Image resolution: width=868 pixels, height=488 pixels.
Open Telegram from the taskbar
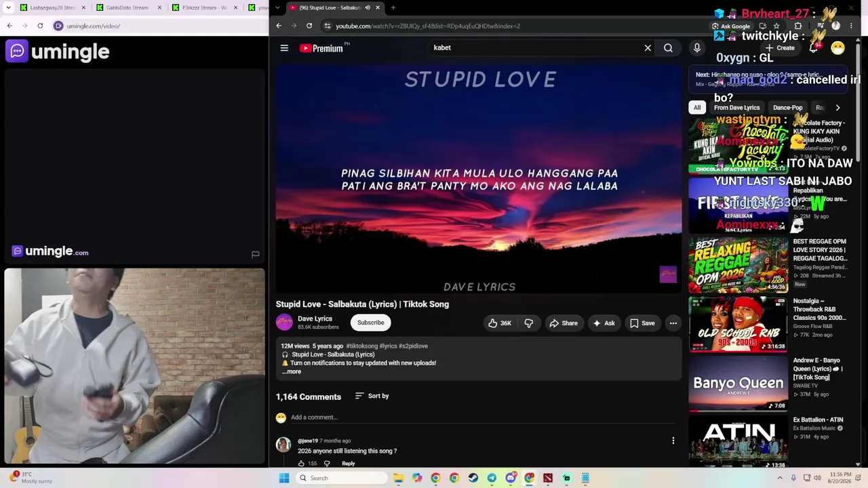click(x=492, y=478)
